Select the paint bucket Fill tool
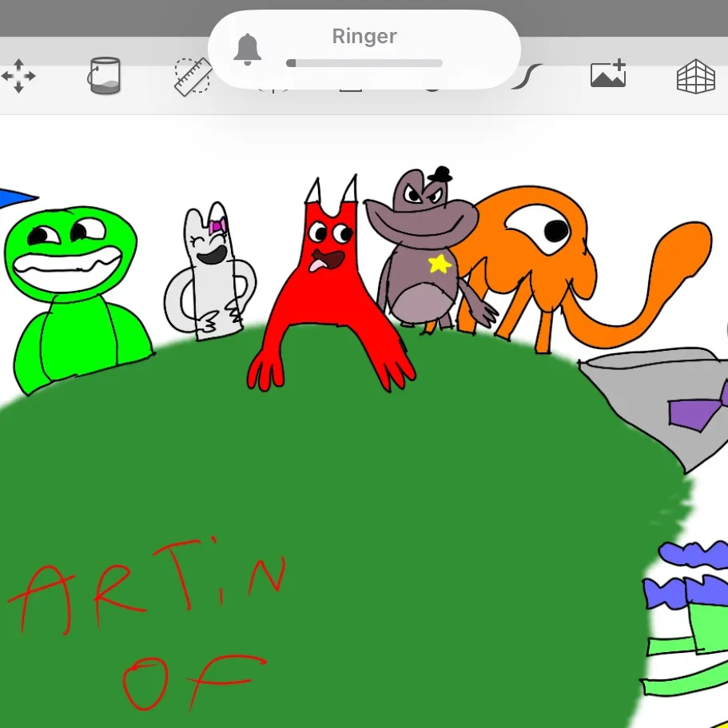728x728 pixels. (105, 76)
